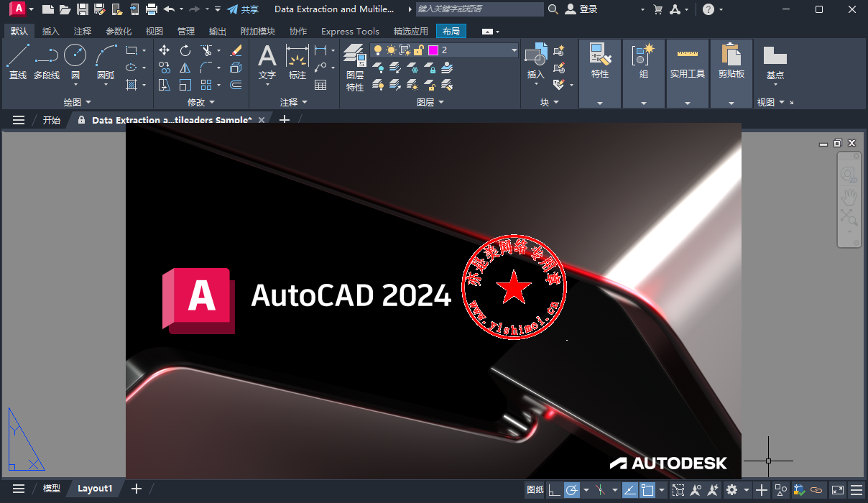Toggle Polar tracking in status bar
Image resolution: width=868 pixels, height=503 pixels.
572,490
